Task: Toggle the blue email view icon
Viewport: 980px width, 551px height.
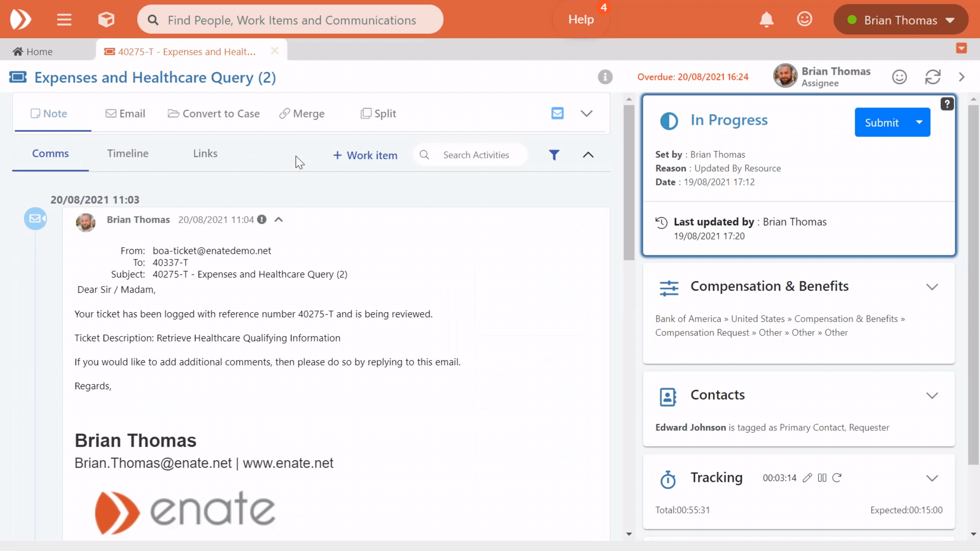Action: [x=557, y=113]
